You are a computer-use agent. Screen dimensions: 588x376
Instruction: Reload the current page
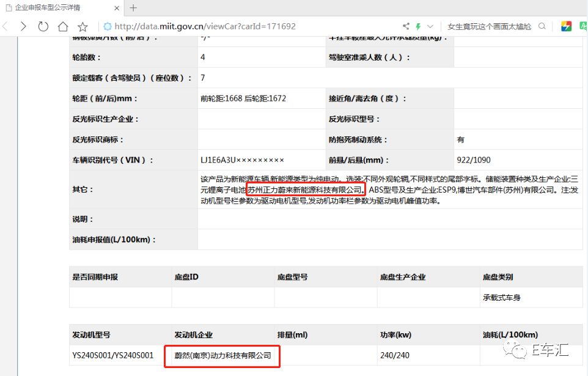pos(43,26)
